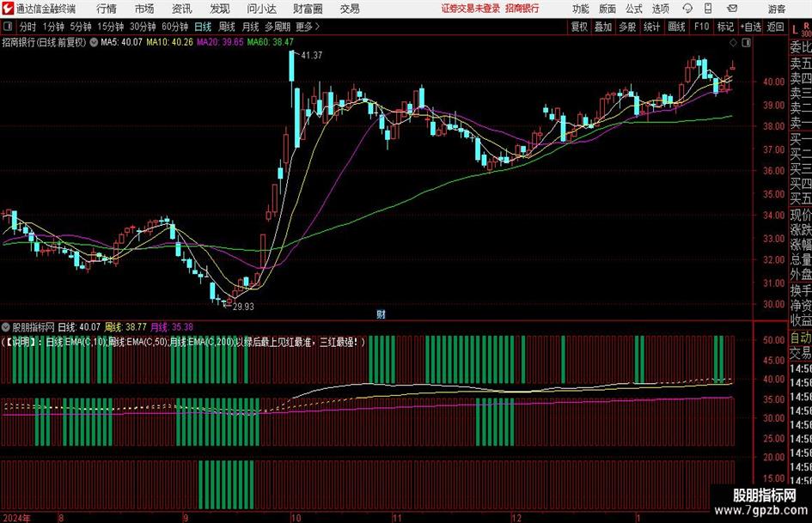
Task: Open the 公式 menu
Action: (634, 9)
